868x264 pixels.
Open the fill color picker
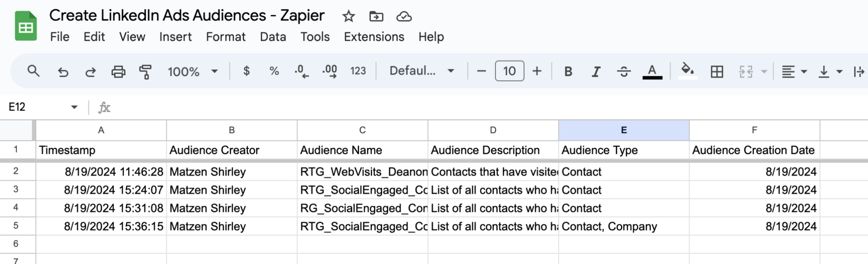click(x=688, y=70)
